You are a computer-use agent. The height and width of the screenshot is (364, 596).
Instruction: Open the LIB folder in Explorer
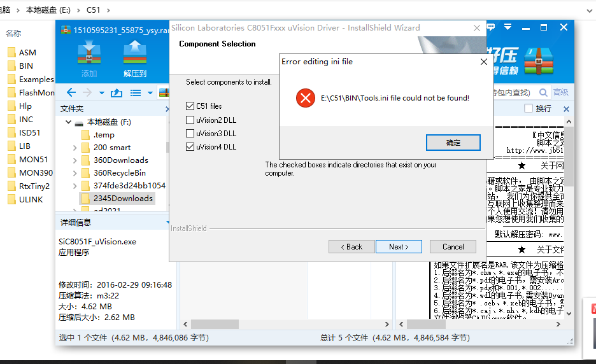(x=24, y=146)
